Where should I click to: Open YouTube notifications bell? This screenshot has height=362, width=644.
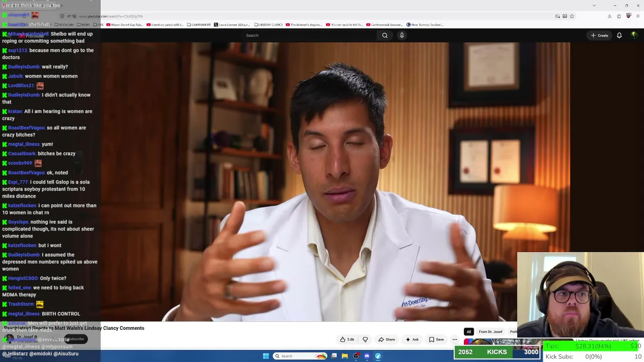619,35
